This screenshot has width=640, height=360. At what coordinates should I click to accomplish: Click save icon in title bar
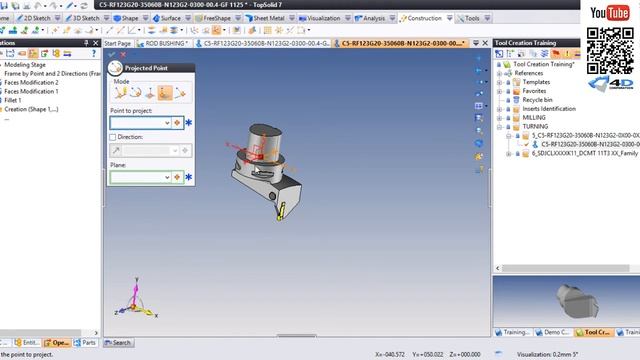[x=4, y=5]
